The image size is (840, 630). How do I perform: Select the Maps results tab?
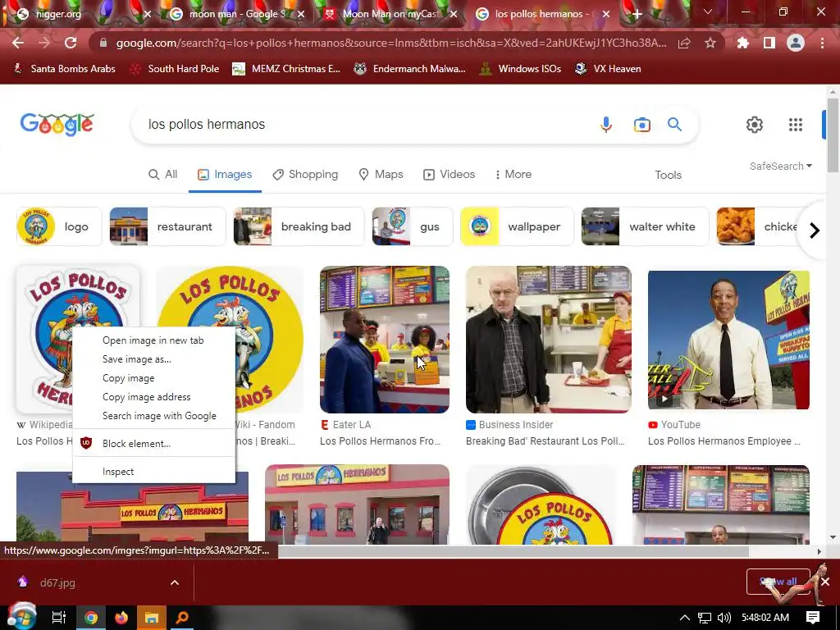coord(381,174)
